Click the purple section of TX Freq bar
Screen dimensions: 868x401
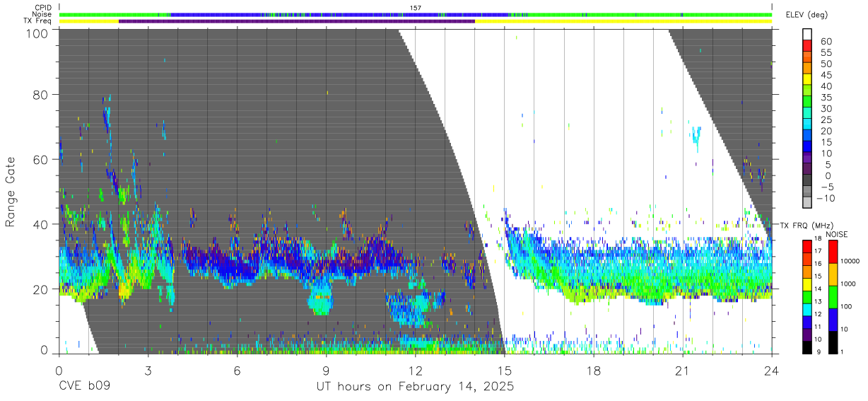tap(297, 21)
